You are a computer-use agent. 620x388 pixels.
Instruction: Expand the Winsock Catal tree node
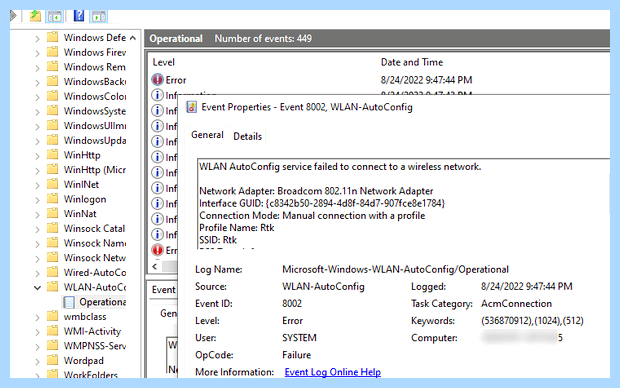click(x=37, y=229)
